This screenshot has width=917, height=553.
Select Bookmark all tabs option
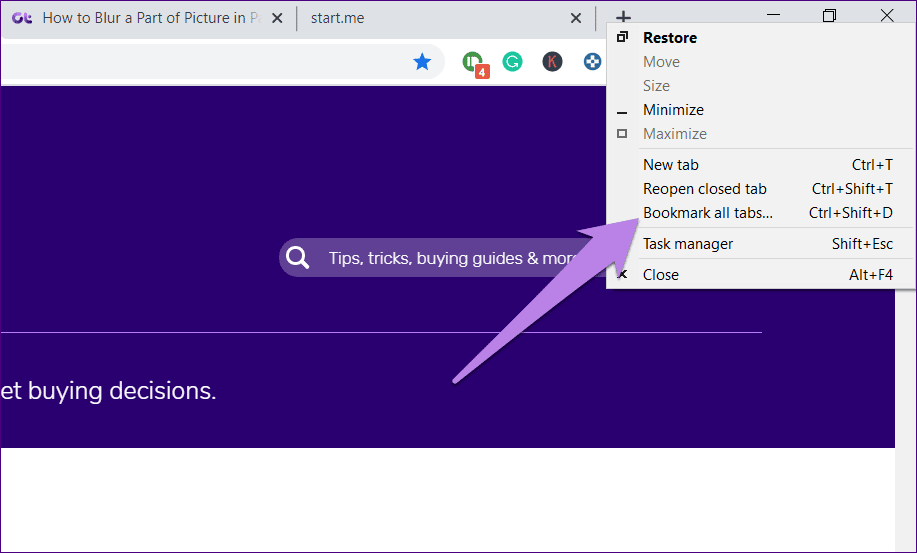click(x=708, y=213)
